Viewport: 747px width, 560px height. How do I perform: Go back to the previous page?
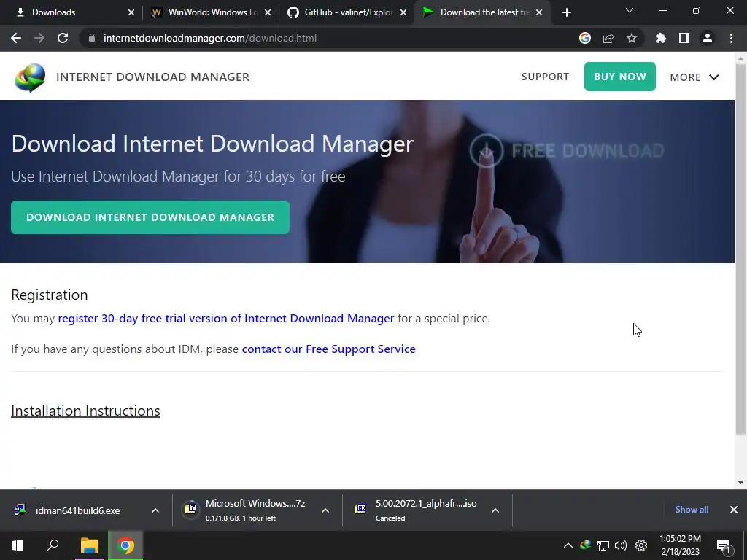pyautogui.click(x=16, y=38)
